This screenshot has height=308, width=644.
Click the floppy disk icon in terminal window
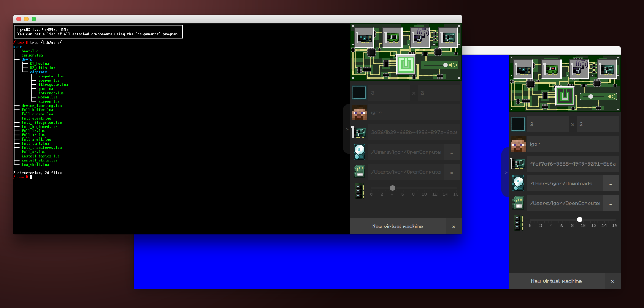point(359,172)
